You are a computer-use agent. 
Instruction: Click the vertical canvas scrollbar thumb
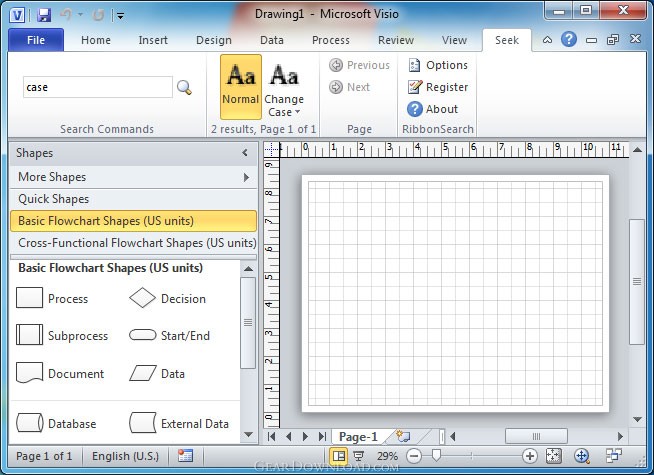pos(637,281)
